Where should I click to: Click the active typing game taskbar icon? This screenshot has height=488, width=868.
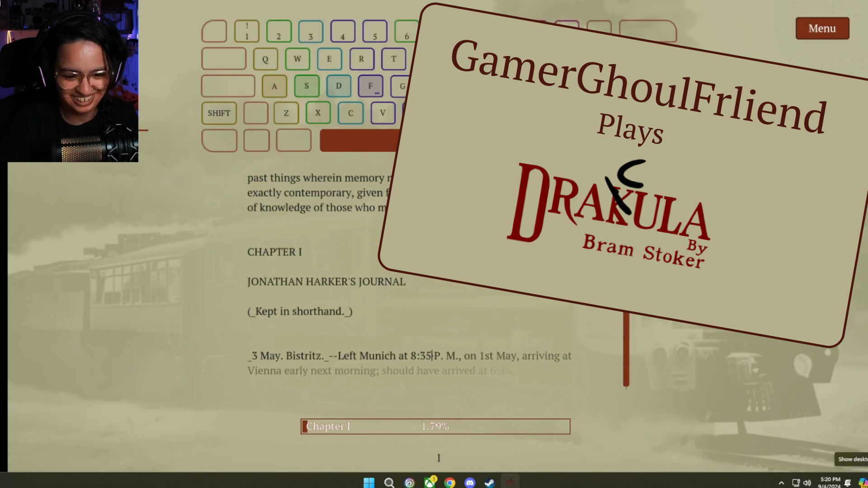(x=510, y=483)
